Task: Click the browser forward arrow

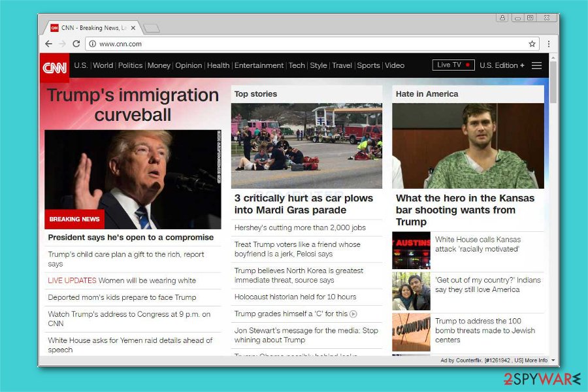Action: [x=63, y=44]
